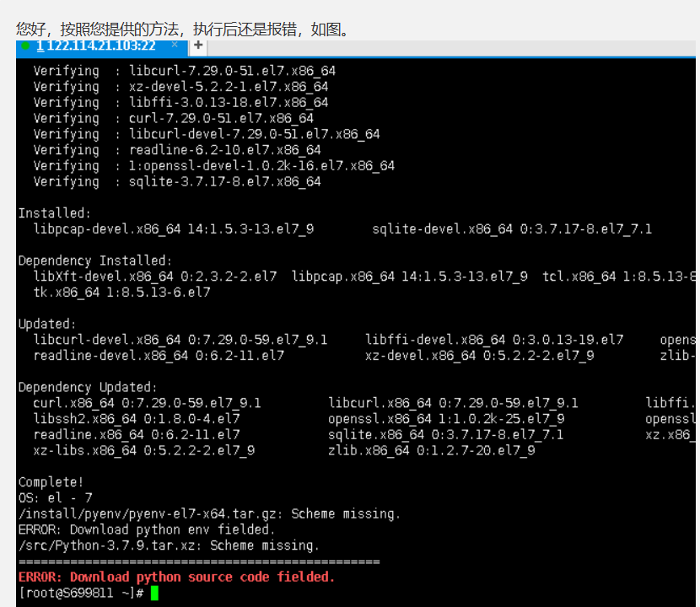Click the libpcap-devel.x86_64 installed package entry
The image size is (700, 607).
point(174,229)
